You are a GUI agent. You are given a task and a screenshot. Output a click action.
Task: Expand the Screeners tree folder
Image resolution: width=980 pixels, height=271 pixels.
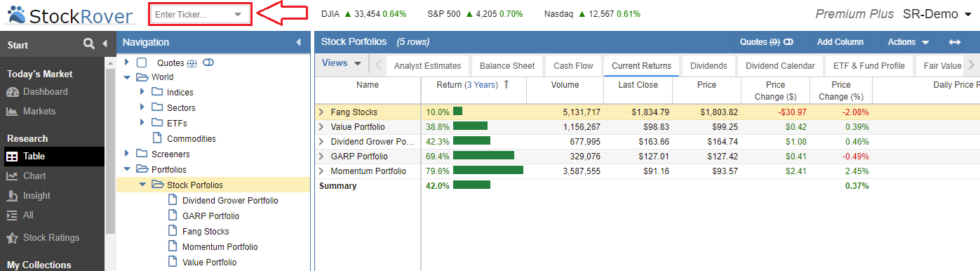point(127,154)
